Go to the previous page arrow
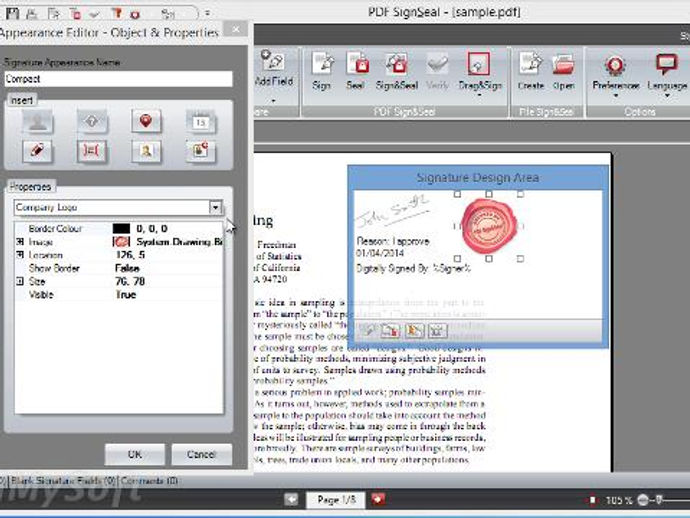This screenshot has height=518, width=690. (x=291, y=500)
